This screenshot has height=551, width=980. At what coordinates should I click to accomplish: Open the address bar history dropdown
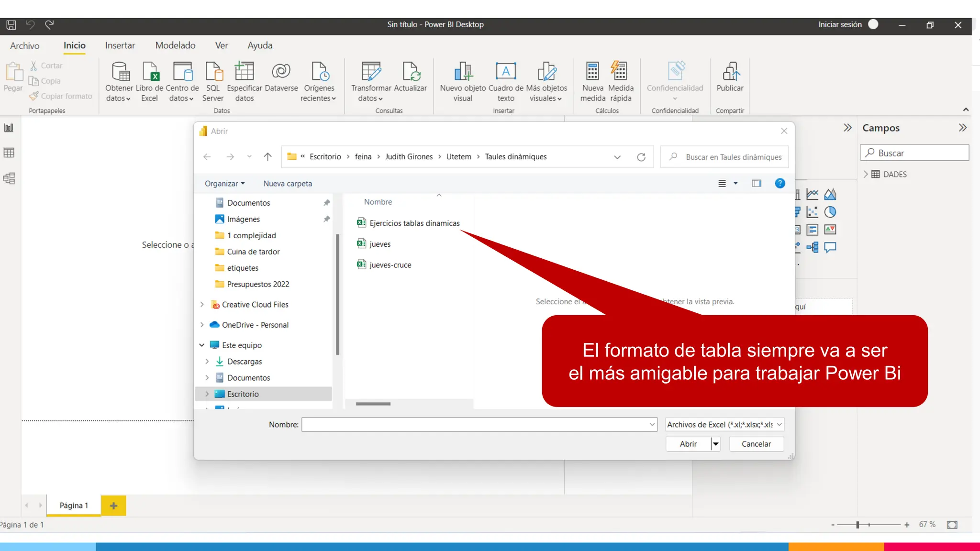617,157
